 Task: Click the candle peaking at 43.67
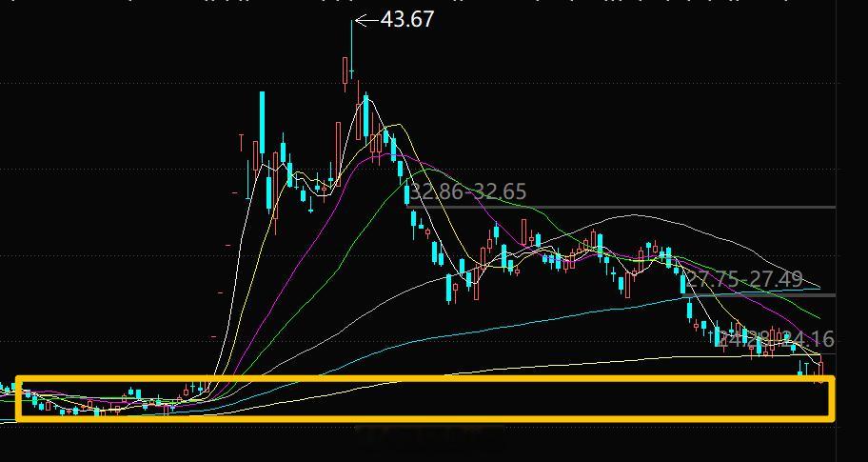(x=351, y=49)
